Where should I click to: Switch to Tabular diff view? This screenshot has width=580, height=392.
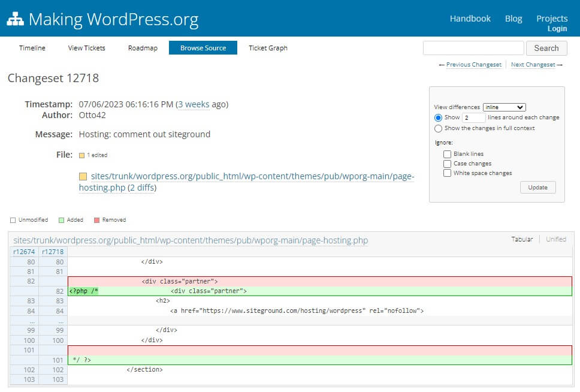click(x=522, y=240)
